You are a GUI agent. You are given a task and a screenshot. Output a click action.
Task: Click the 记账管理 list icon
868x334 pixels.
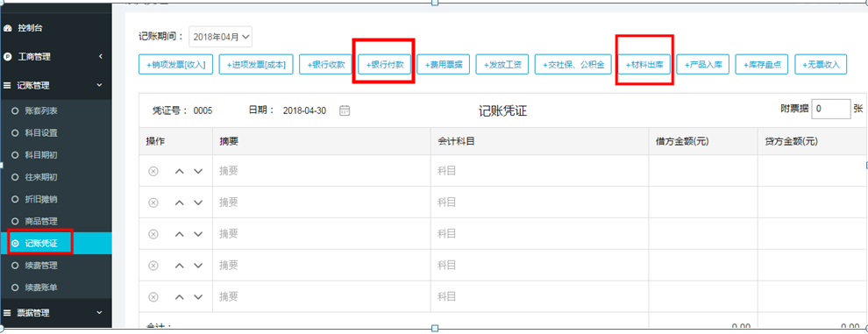tap(7, 85)
